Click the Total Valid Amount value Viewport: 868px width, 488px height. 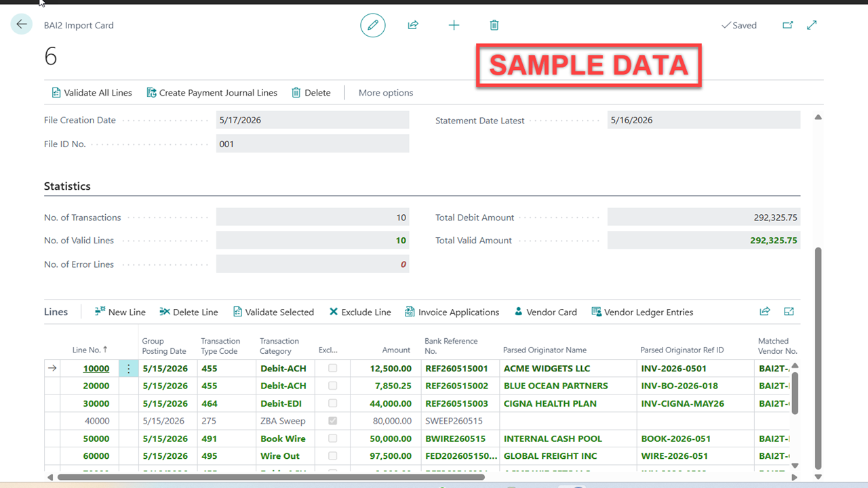pos(704,241)
